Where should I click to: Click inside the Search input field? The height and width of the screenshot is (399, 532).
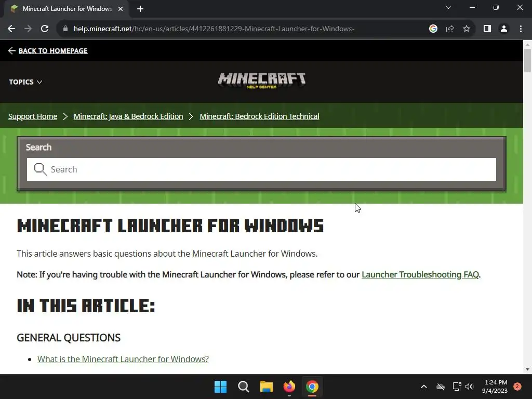261,169
